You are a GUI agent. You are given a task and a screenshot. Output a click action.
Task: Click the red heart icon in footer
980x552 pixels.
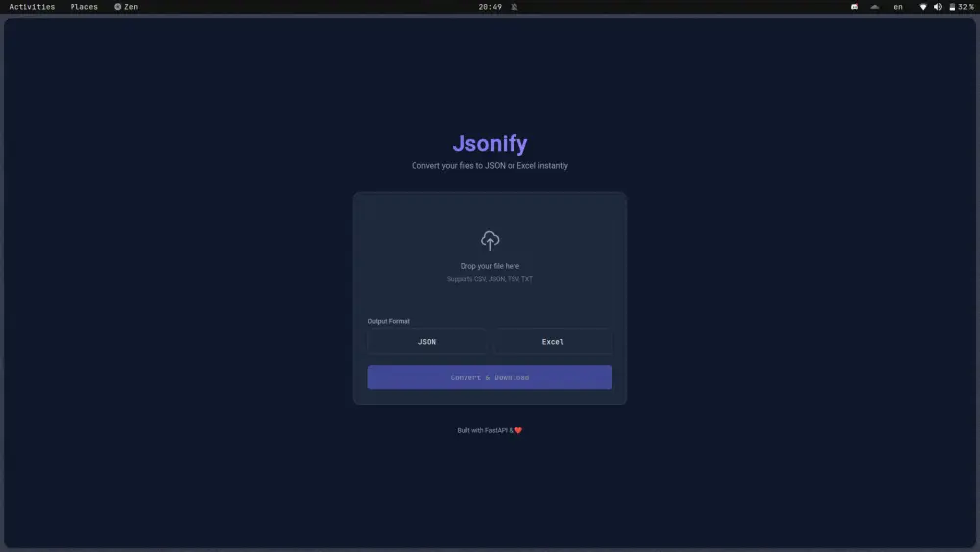click(518, 430)
